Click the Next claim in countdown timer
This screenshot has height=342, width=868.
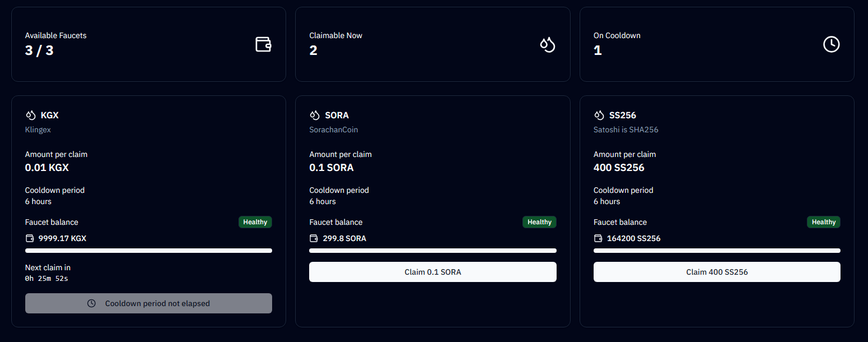(x=47, y=278)
